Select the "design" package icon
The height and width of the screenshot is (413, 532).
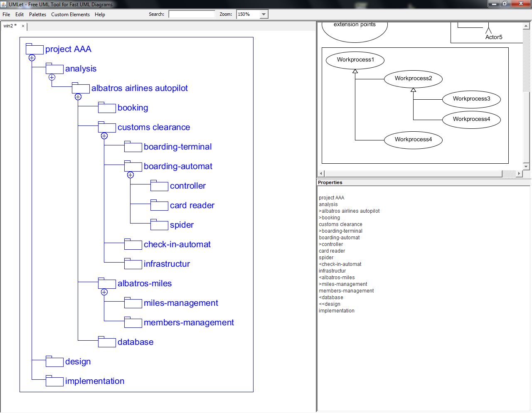pos(54,361)
